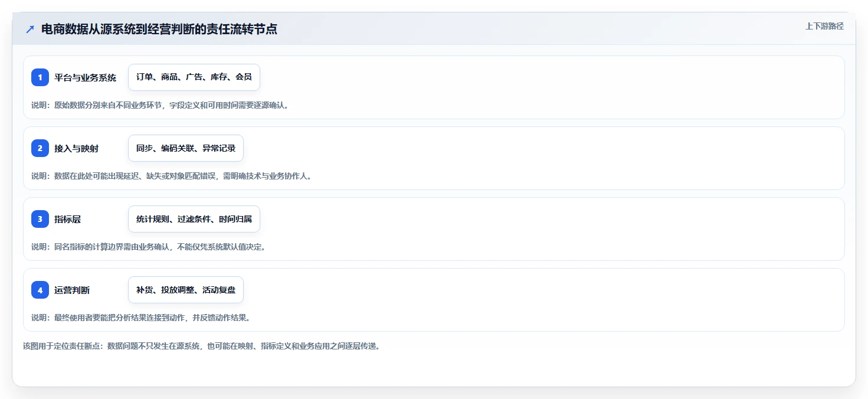Image resolution: width=868 pixels, height=399 pixels.
Task: Click the number 3 step badge
Action: [x=40, y=219]
